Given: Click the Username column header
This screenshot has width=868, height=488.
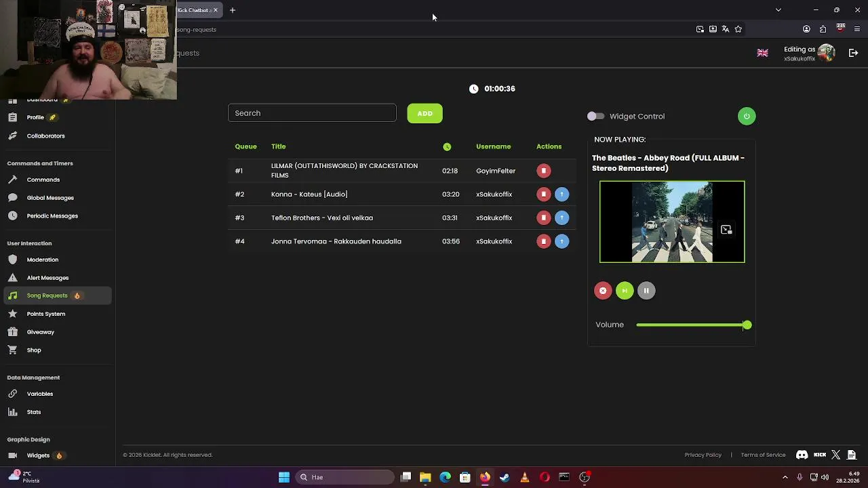Looking at the screenshot, I should (493, 146).
